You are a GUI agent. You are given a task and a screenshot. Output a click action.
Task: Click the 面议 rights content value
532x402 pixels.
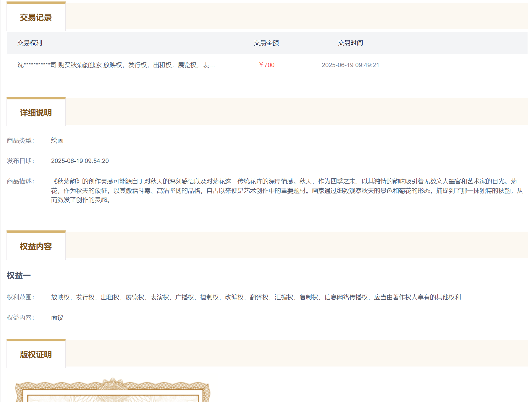[x=57, y=318]
